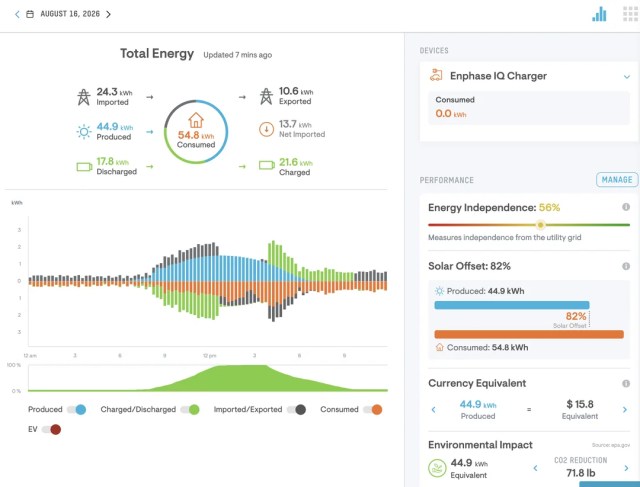
Task: Click the sun icon in the Solar Offset card
Action: (439, 291)
